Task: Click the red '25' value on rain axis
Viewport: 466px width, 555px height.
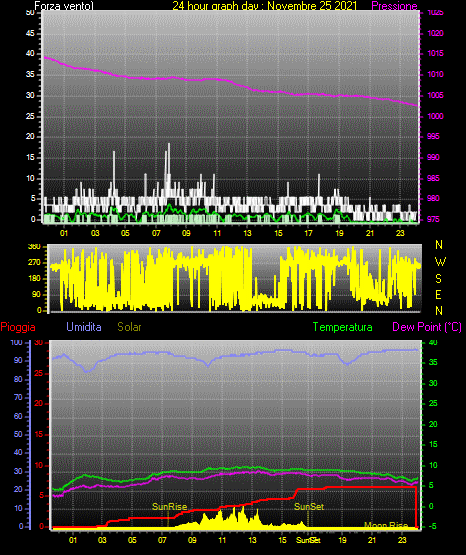Action: click(x=39, y=373)
